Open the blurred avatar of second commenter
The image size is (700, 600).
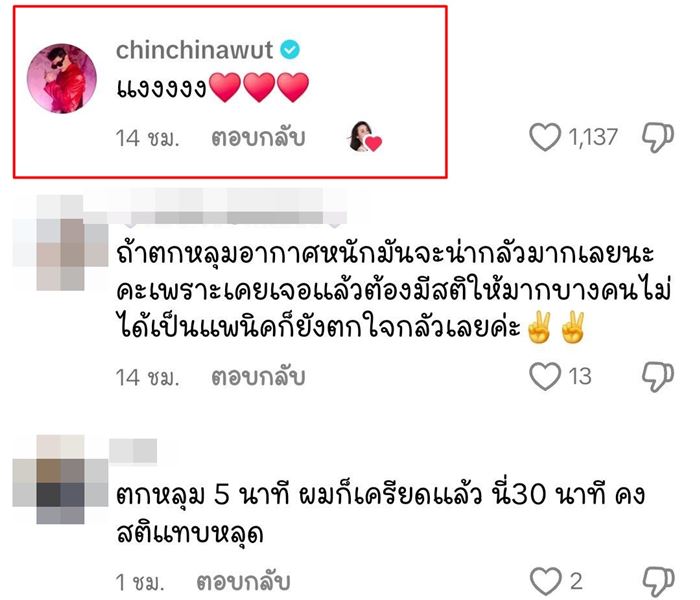[60, 242]
